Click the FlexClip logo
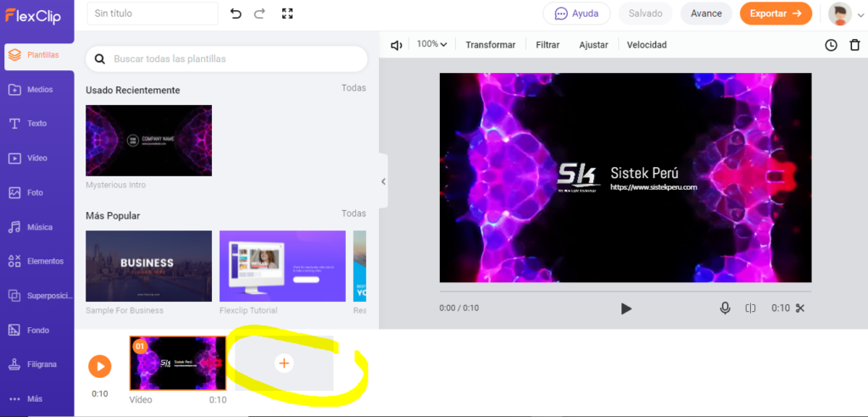The height and width of the screenshot is (417, 868). [33, 15]
